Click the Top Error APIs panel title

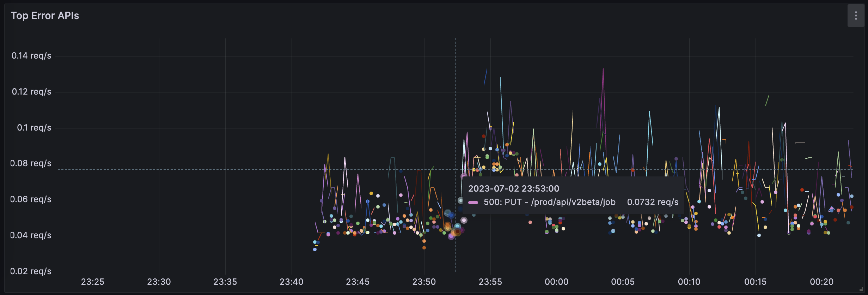pyautogui.click(x=45, y=16)
